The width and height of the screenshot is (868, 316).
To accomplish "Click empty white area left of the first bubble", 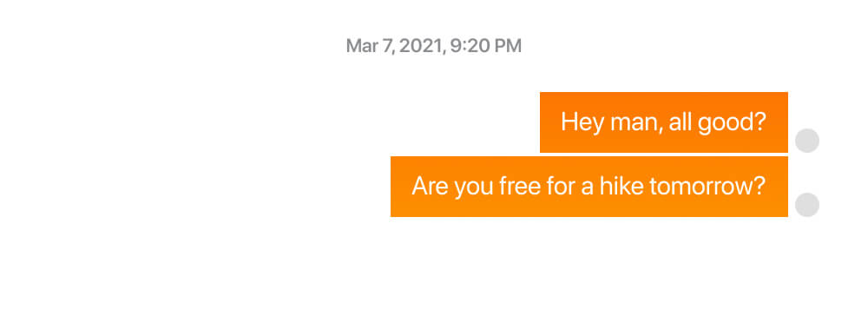I will coord(266,122).
